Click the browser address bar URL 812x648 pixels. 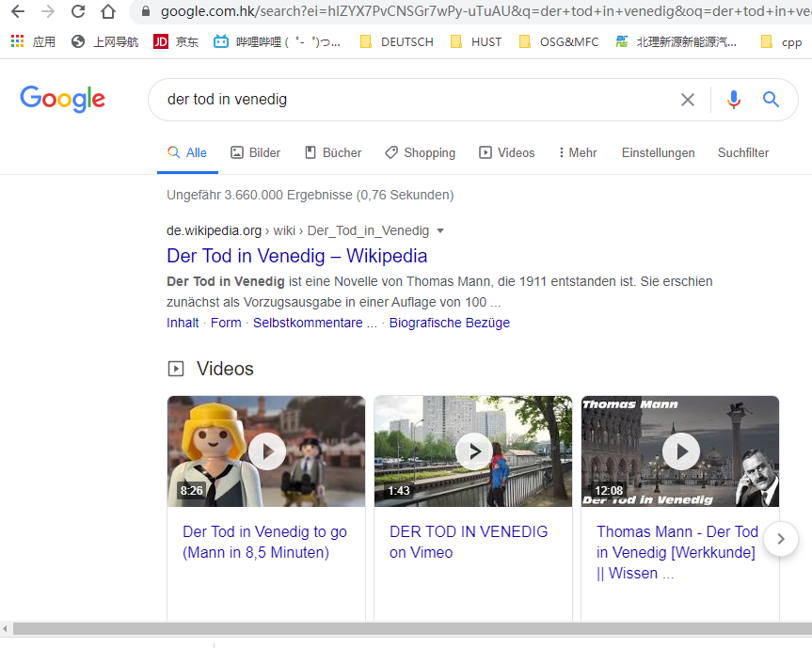pyautogui.click(x=486, y=11)
